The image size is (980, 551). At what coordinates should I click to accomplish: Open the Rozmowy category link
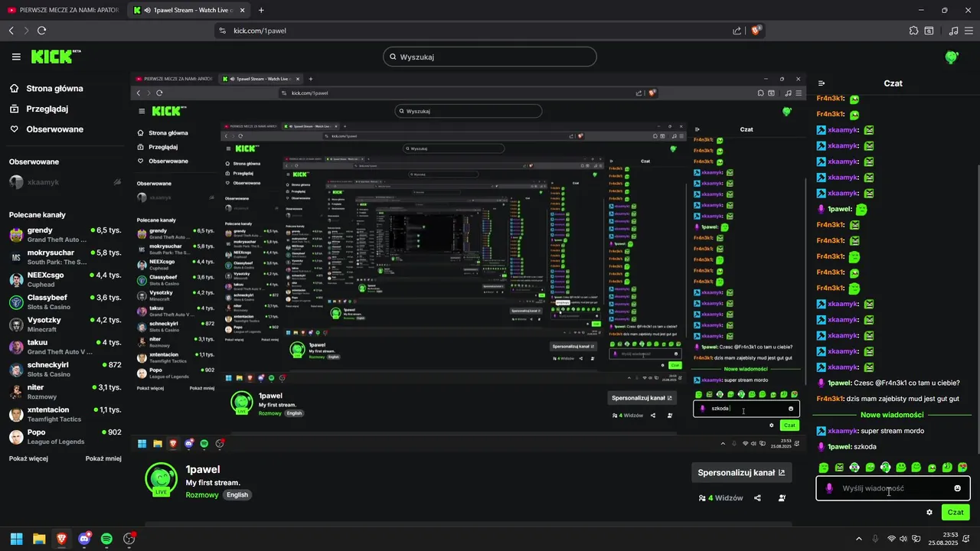pyautogui.click(x=201, y=495)
